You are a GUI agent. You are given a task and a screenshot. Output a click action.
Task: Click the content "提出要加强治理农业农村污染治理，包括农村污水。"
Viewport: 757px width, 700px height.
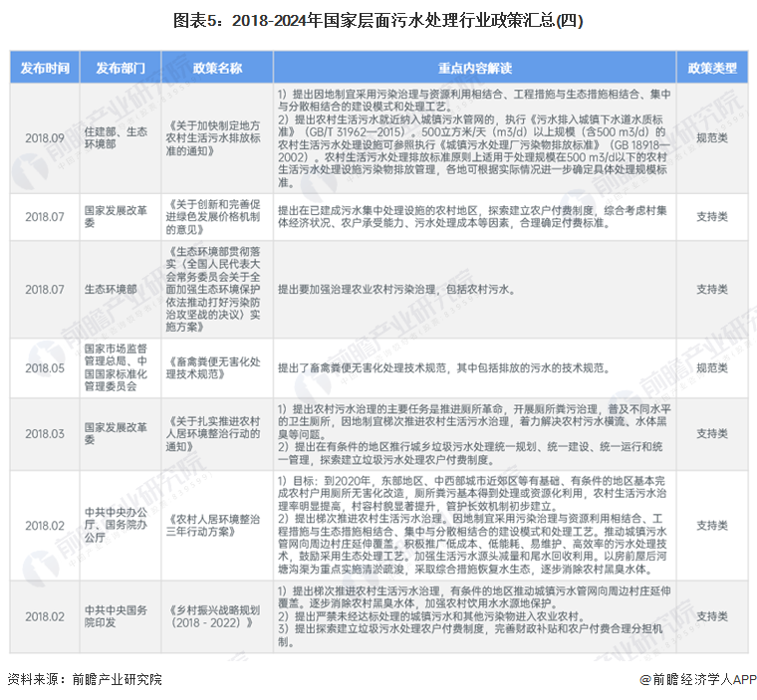coord(396,289)
